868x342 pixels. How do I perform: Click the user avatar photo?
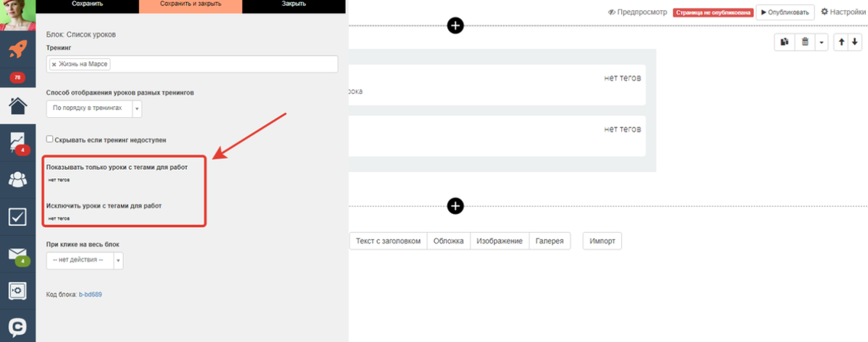tap(17, 15)
